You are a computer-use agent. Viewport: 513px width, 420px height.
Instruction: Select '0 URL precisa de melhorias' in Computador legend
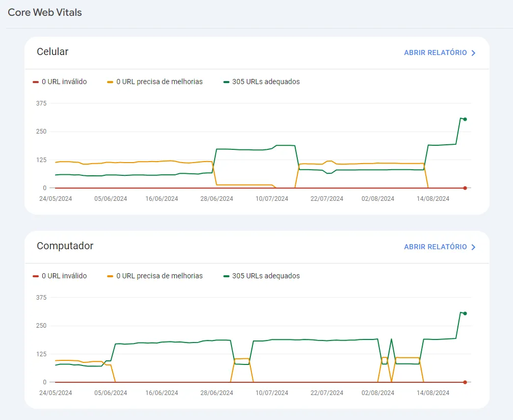tap(159, 276)
